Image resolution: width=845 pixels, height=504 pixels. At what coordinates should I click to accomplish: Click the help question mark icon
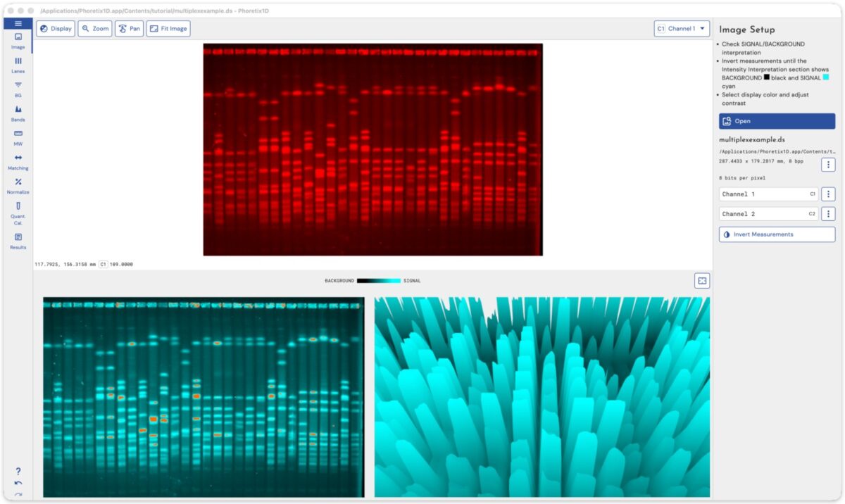click(x=18, y=471)
